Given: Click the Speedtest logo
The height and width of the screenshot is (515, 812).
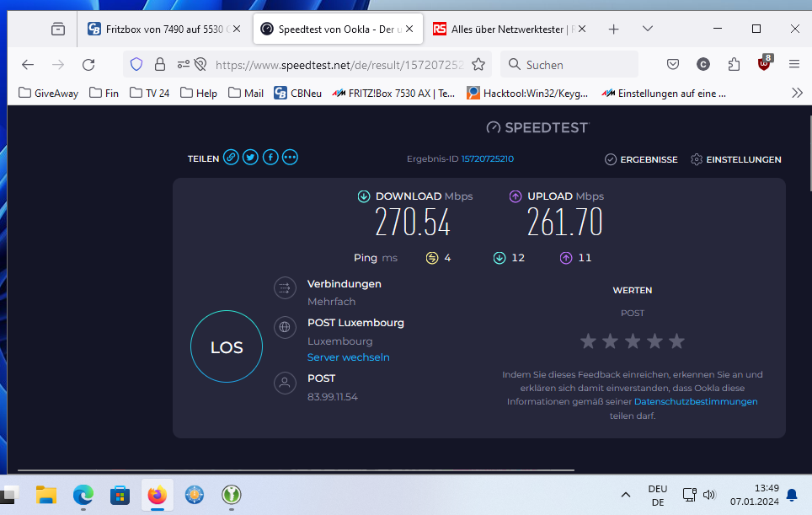Looking at the screenshot, I should tap(537, 127).
